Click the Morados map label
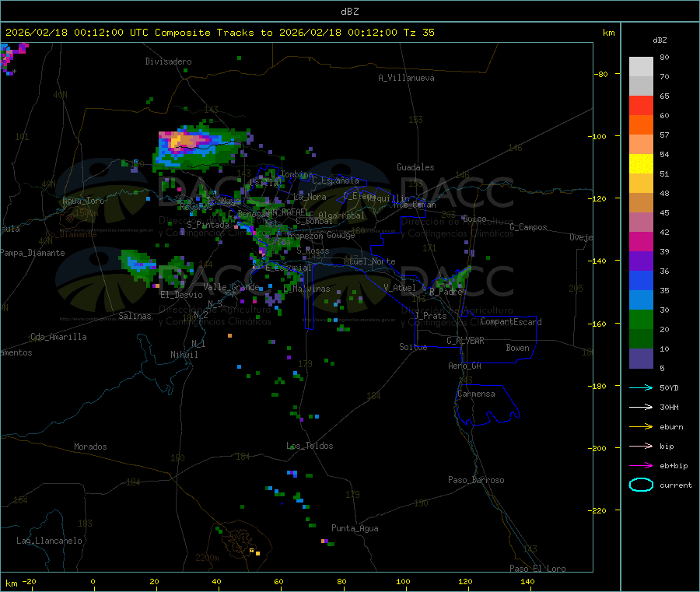The width and height of the screenshot is (700, 592). [x=90, y=447]
